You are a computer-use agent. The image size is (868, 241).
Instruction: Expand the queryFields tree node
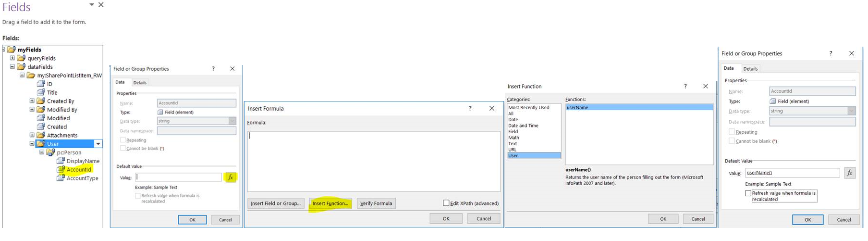coord(12,58)
